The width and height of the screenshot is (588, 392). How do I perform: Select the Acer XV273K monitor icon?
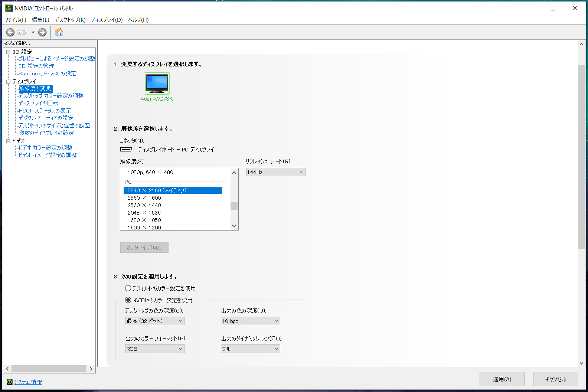157,84
